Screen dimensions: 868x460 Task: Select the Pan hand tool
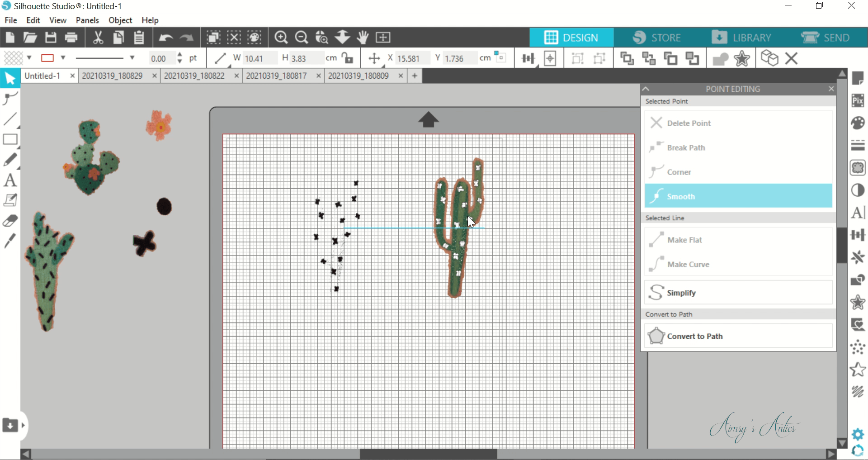[x=363, y=38]
